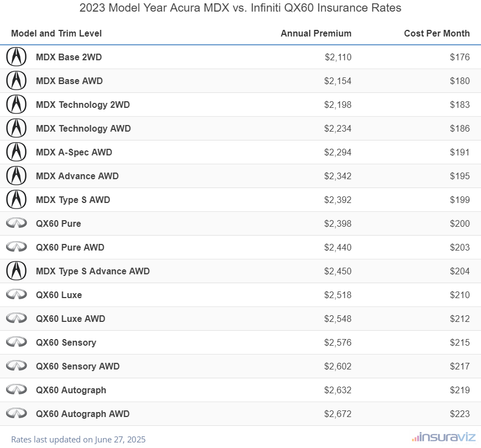The image size is (481, 448).
Task: Click Acura logo beside MDX Technology 2WD
Action: click(16, 105)
